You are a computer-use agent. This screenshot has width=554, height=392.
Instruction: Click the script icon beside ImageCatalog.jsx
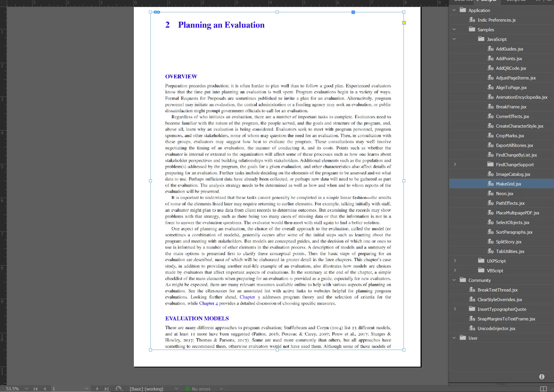(x=490, y=174)
